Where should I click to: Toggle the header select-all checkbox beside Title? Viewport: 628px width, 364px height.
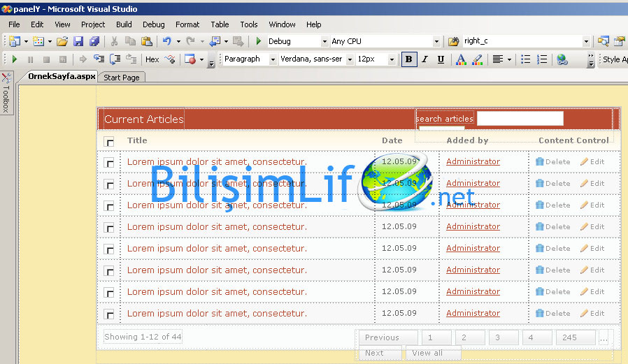pos(109,142)
